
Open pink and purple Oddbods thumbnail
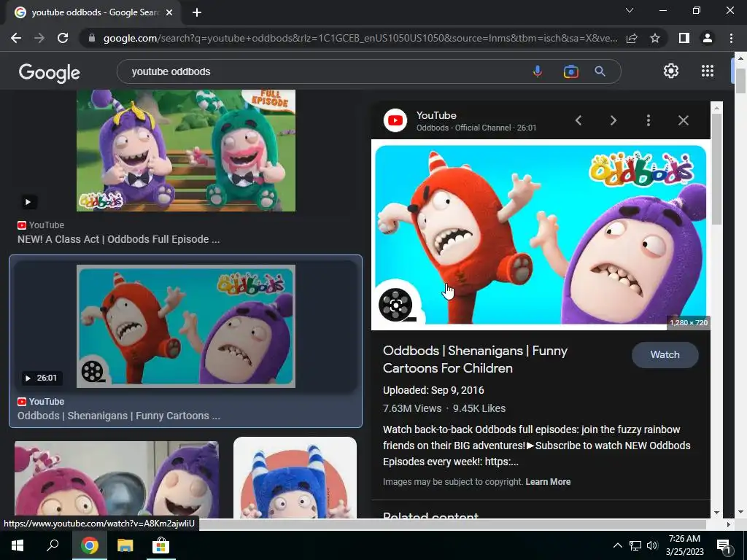pos(117,480)
